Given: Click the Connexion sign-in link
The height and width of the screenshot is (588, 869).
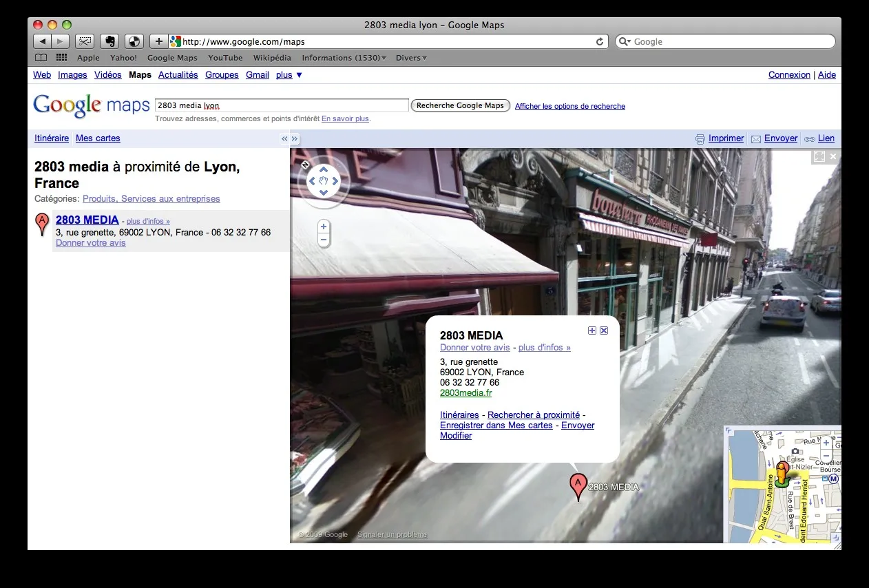Looking at the screenshot, I should (789, 75).
